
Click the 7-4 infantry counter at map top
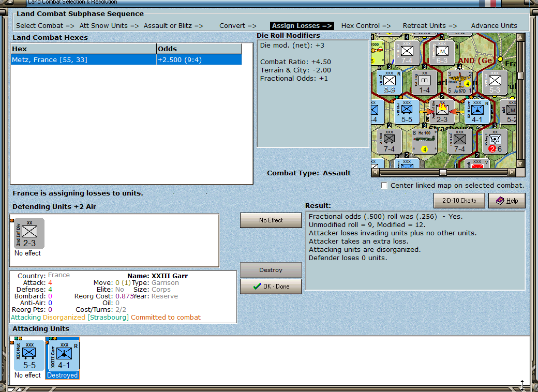tap(407, 53)
